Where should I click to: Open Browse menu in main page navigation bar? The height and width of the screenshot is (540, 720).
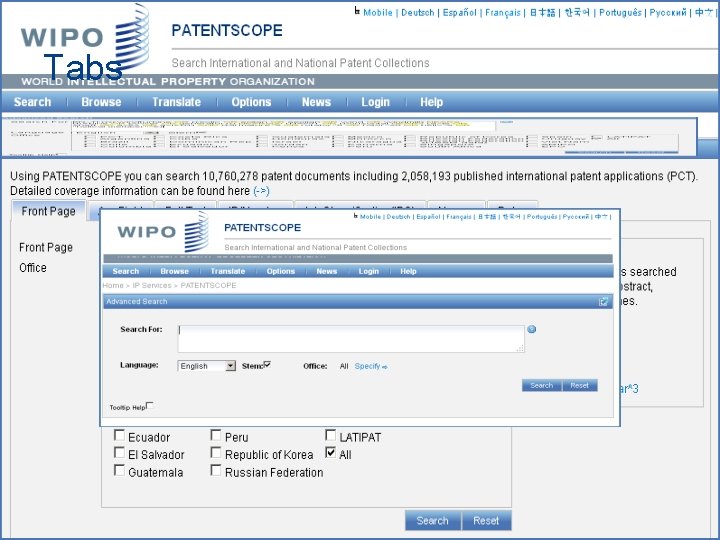pyautogui.click(x=101, y=102)
